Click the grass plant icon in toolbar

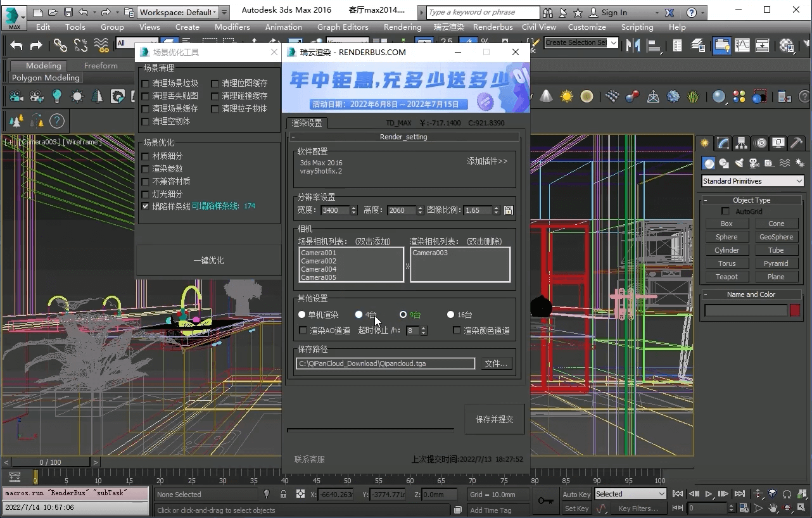(x=694, y=96)
